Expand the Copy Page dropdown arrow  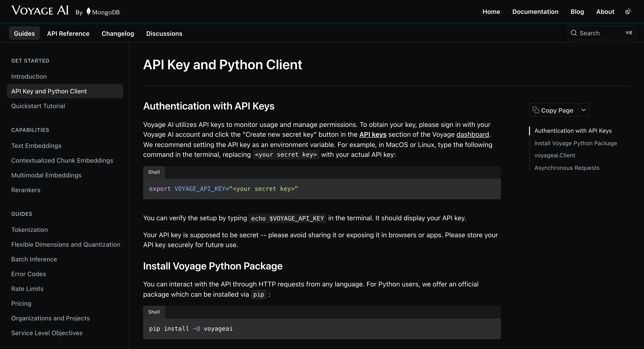(x=583, y=110)
